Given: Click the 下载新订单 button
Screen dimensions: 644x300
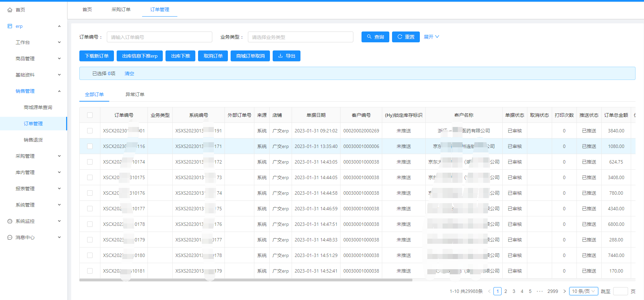Looking at the screenshot, I should coord(97,56).
